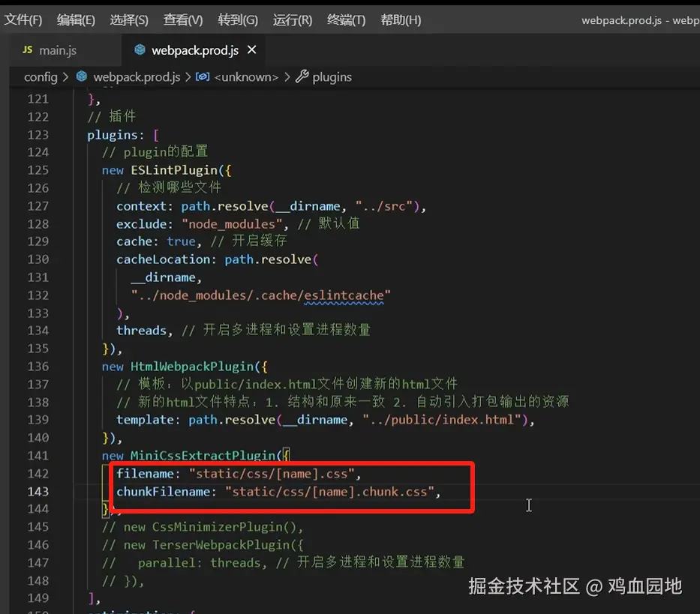Click 'cacheLocation' on line 130

[x=164, y=259]
